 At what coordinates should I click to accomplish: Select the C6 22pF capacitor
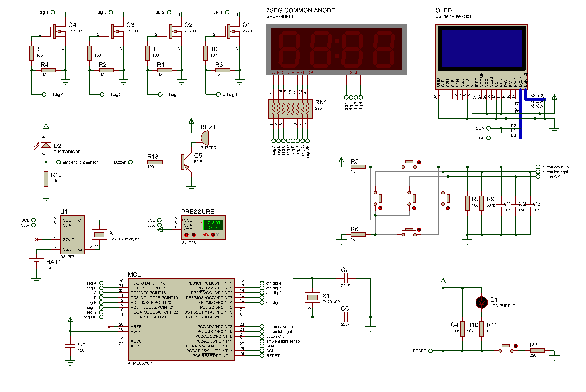[346, 317]
